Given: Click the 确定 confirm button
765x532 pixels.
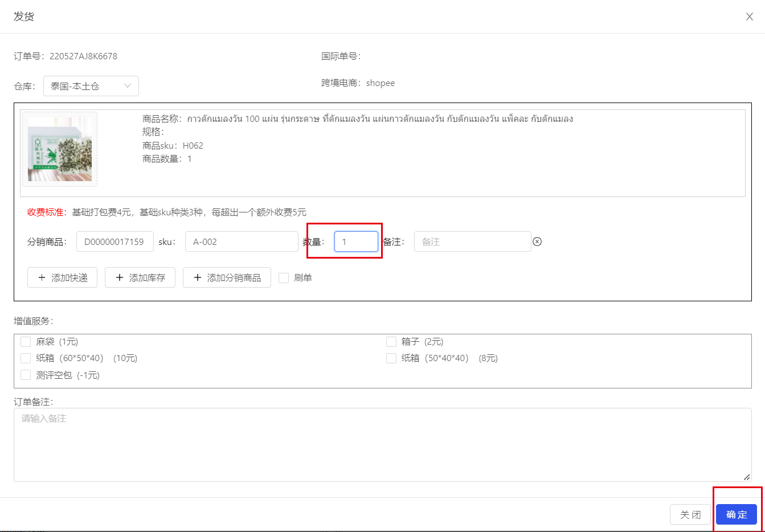Looking at the screenshot, I should pos(737,514).
